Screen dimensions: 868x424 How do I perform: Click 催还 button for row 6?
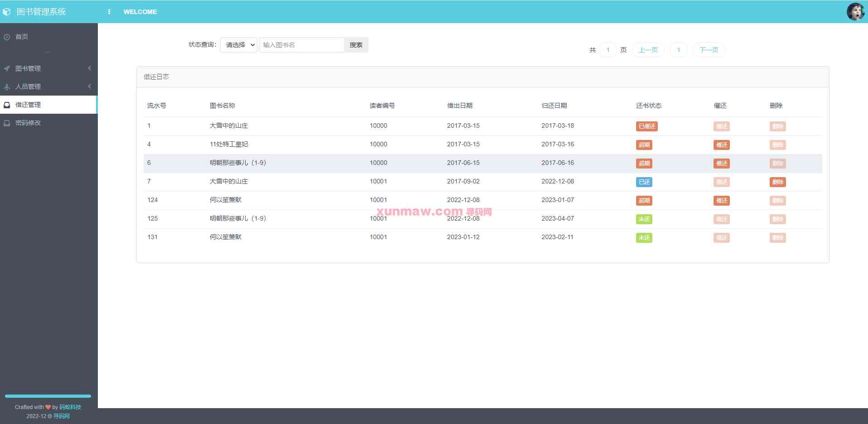tap(722, 164)
